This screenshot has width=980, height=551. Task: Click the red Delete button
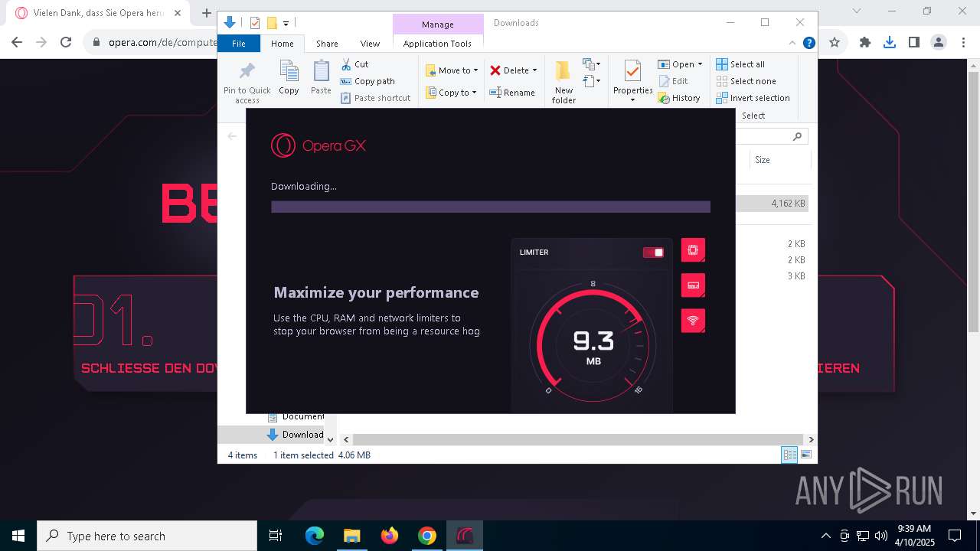coord(509,70)
